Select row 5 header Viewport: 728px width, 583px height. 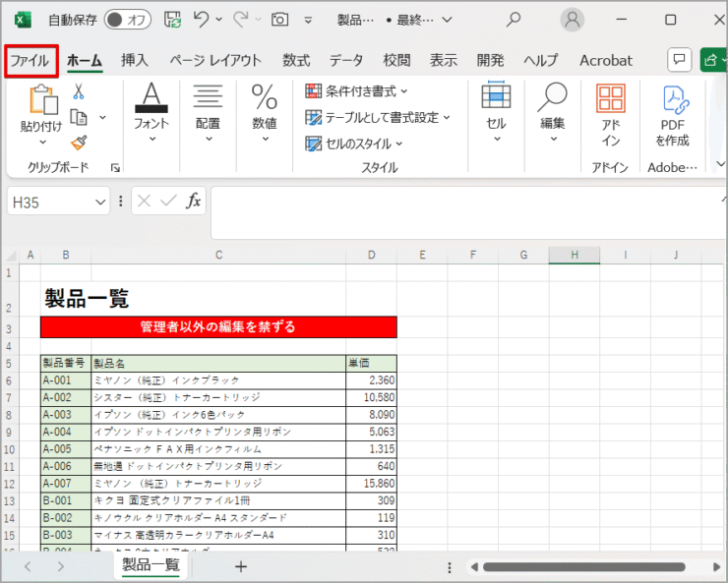pos(9,363)
